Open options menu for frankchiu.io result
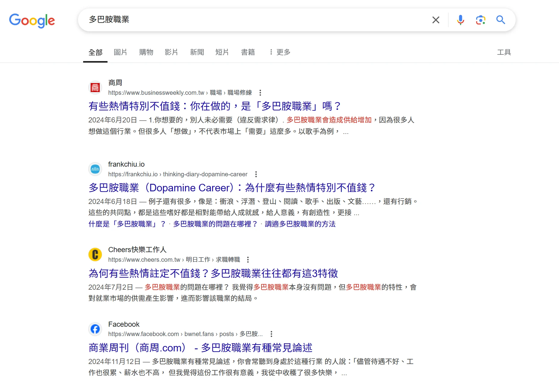 click(x=256, y=174)
